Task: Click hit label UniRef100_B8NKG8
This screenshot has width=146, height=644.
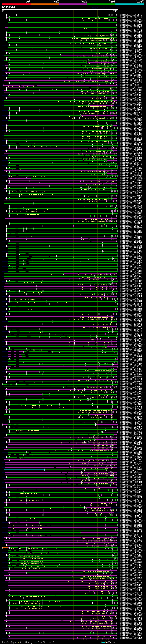Action: click(131, 545)
